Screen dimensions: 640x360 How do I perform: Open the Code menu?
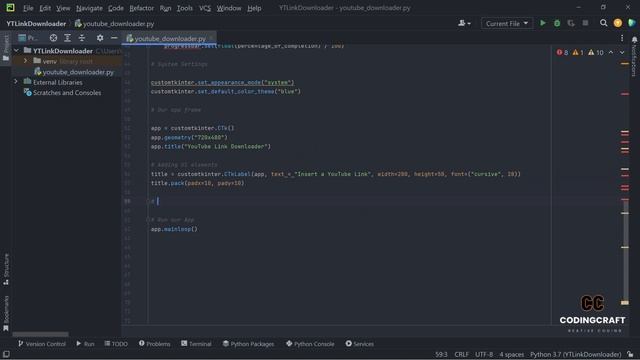(x=116, y=8)
